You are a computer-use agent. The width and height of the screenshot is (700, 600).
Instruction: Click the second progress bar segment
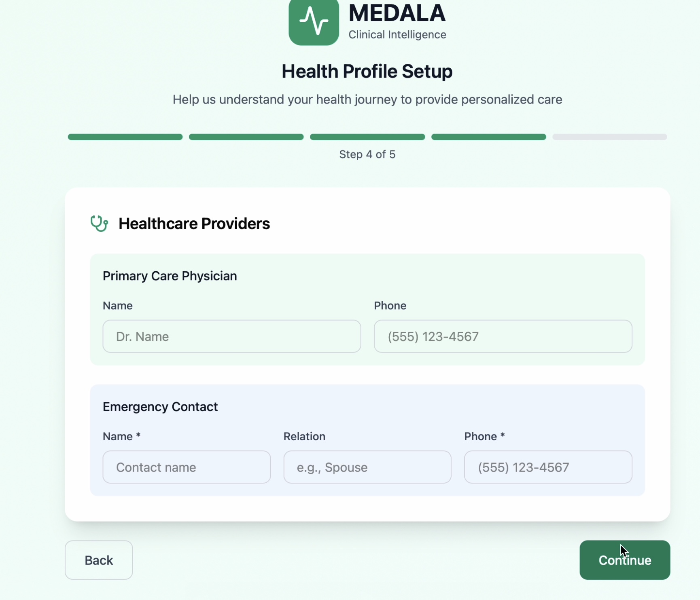(x=246, y=137)
